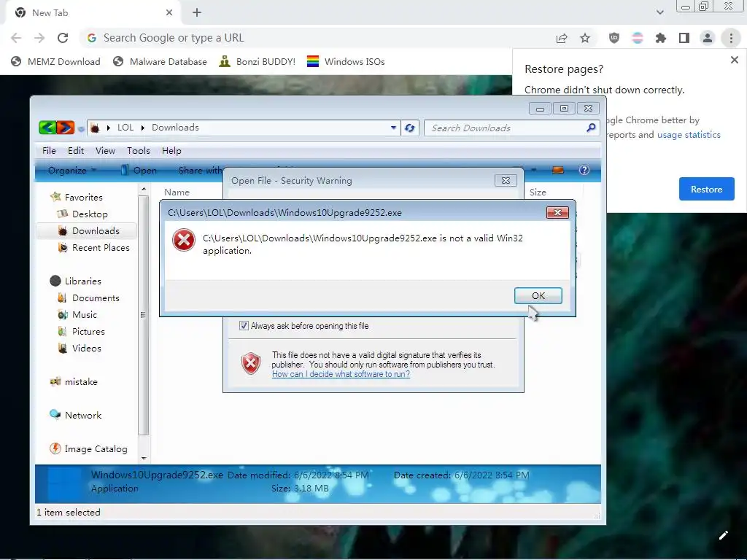Open the MEMZ Download bookmark
The height and width of the screenshot is (560, 747).
55,62
